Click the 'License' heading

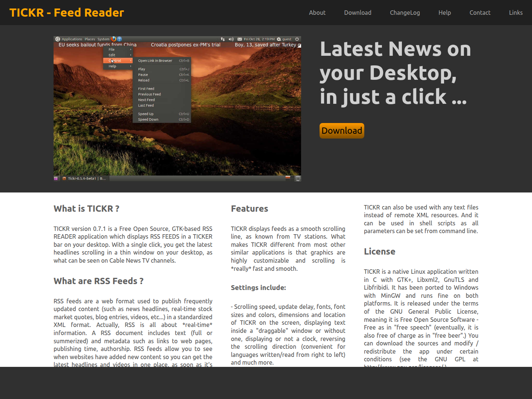(379, 252)
